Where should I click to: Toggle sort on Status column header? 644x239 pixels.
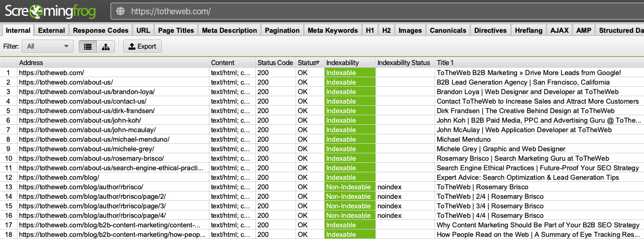click(x=309, y=63)
